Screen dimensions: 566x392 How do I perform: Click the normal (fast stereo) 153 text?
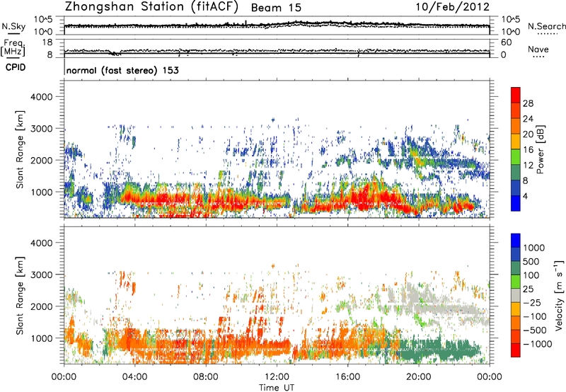[122, 70]
